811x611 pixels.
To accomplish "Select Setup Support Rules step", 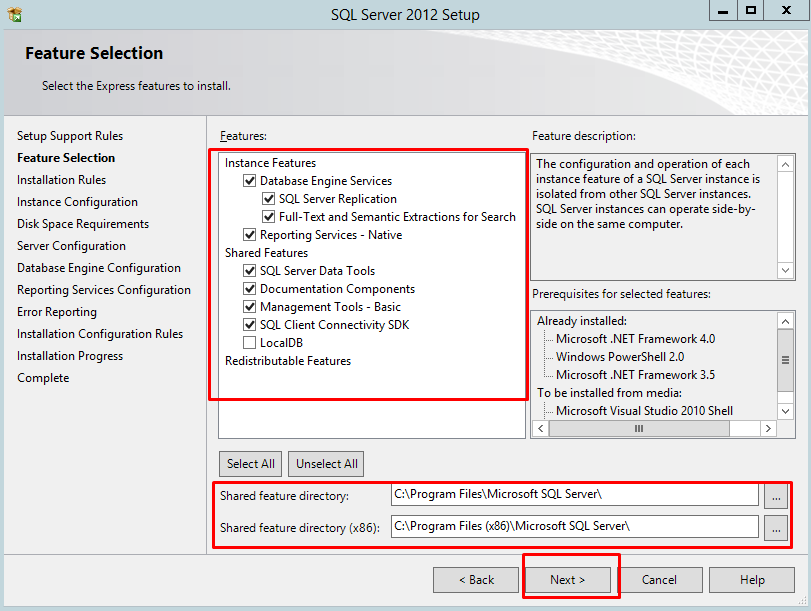I will click(70, 136).
